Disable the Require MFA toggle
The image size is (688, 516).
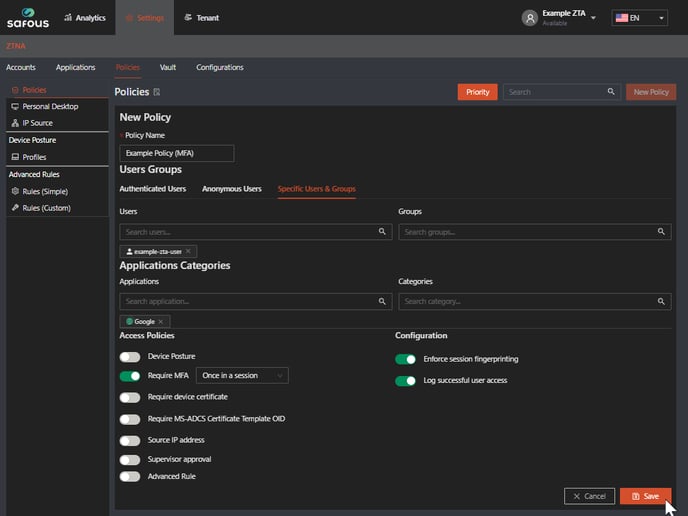click(x=130, y=376)
